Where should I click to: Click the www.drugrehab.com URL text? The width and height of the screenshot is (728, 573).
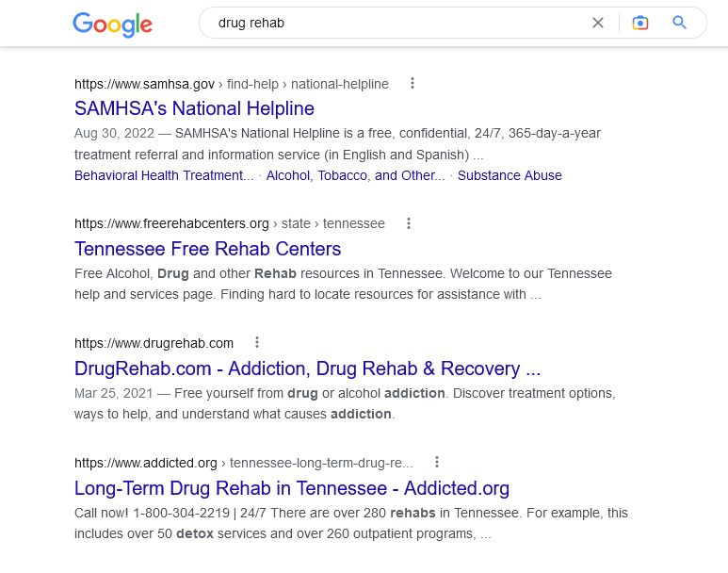154,343
